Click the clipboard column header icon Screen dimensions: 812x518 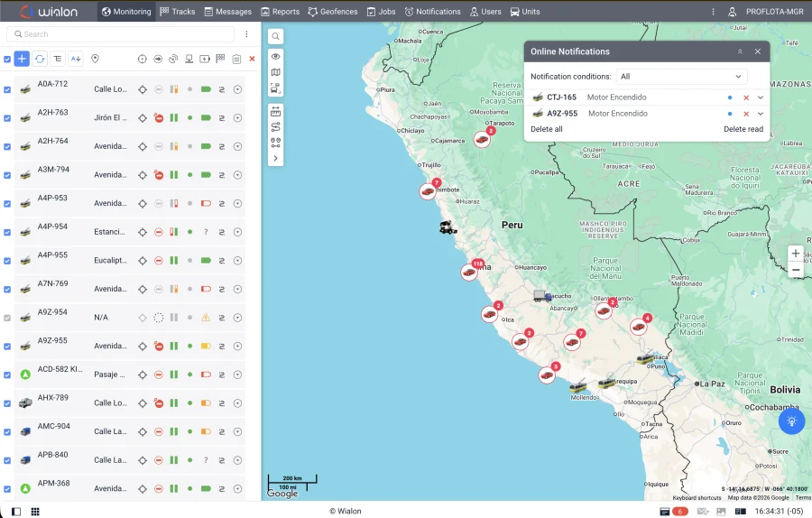(236, 59)
